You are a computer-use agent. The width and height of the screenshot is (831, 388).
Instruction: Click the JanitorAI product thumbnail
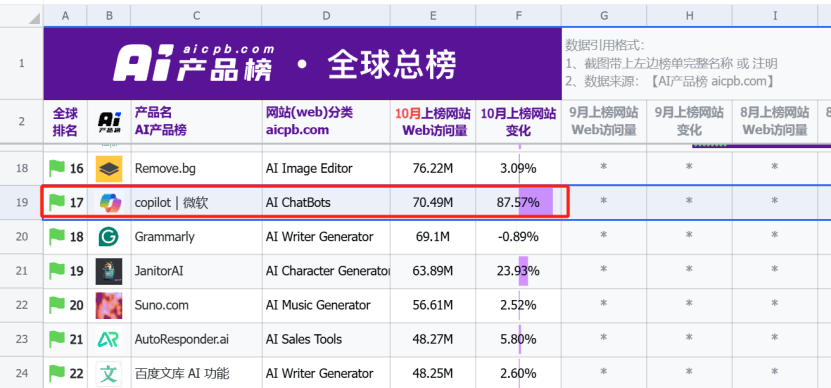click(x=109, y=271)
